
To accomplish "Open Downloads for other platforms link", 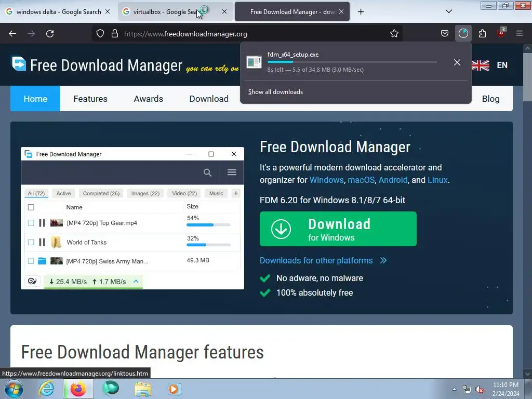I will pos(323,261).
